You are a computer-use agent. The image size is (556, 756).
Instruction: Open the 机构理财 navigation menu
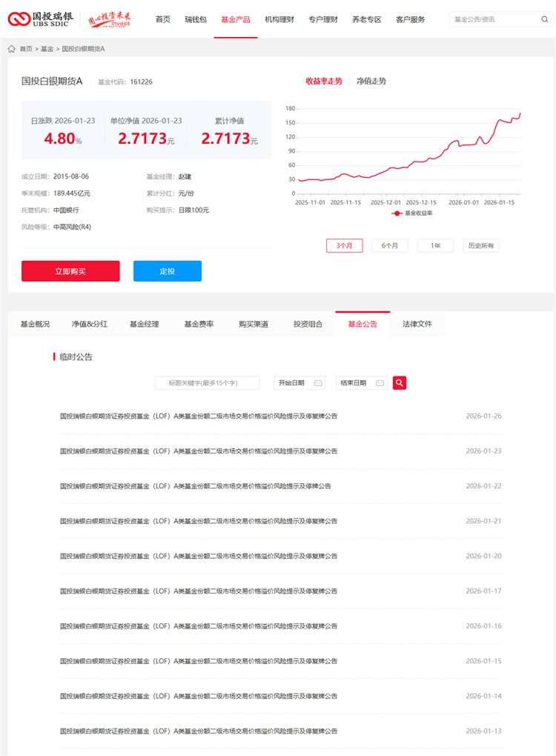tap(279, 19)
